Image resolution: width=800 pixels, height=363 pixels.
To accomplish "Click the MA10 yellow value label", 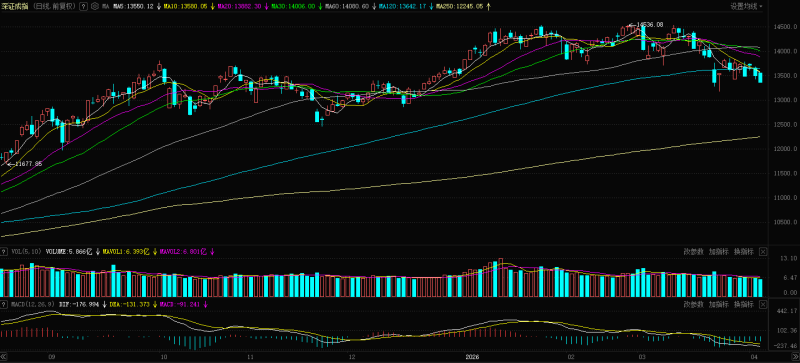I will [x=186, y=7].
